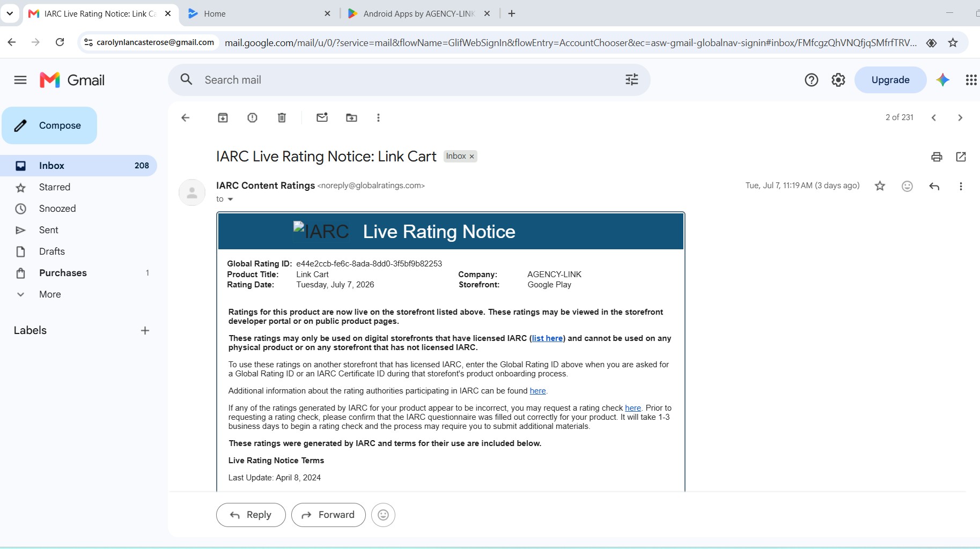Close the Android Apps by AGENCY-LINK tab
The image size is (980, 549).
pos(487,13)
